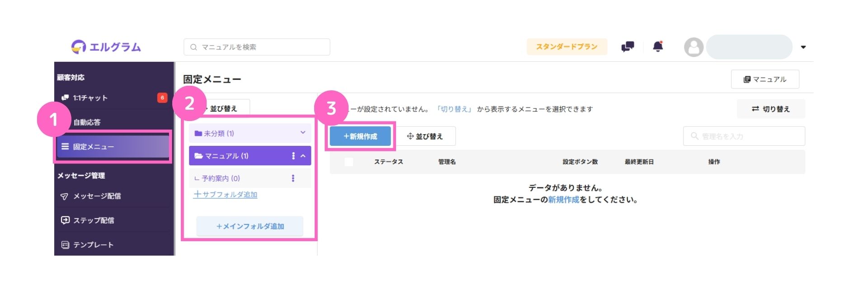Open the chat messages icon in header
868x289 pixels.
pos(627,47)
